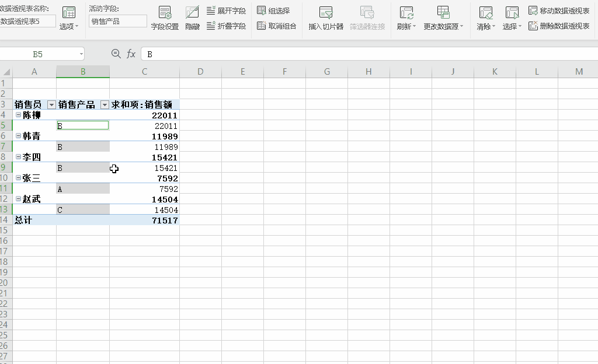Collapse the 赵武 row group

(18, 199)
